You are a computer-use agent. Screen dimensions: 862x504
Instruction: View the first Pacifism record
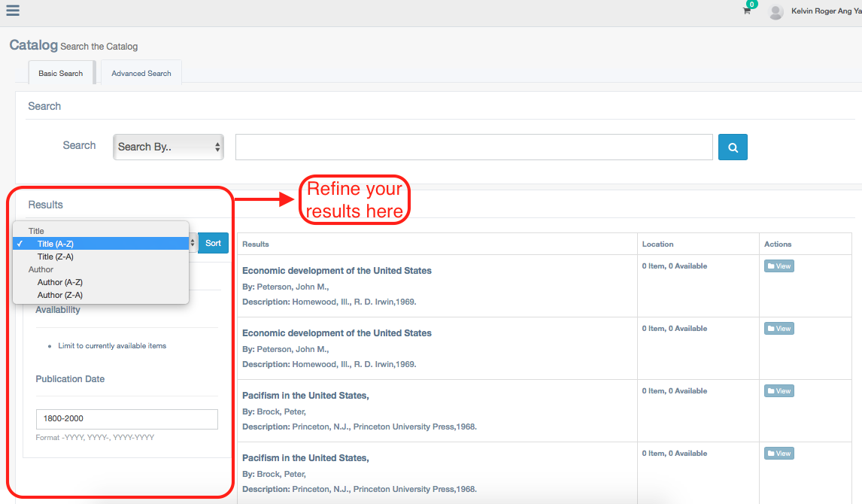click(779, 391)
